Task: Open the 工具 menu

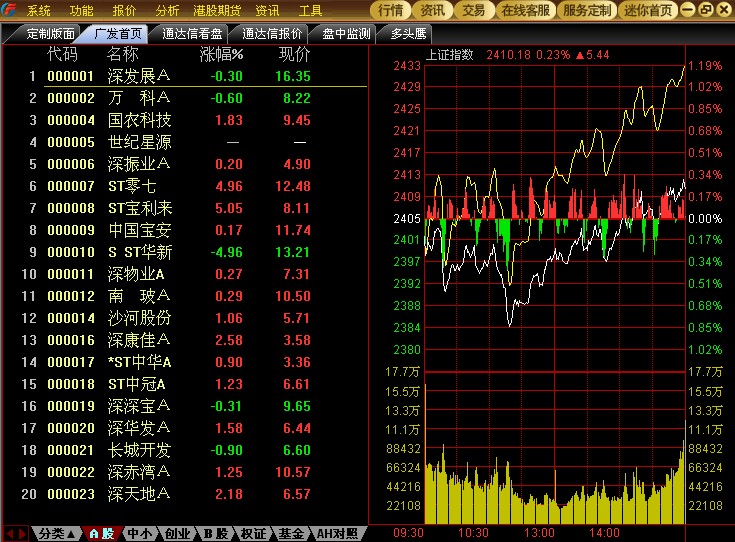Action: [310, 10]
